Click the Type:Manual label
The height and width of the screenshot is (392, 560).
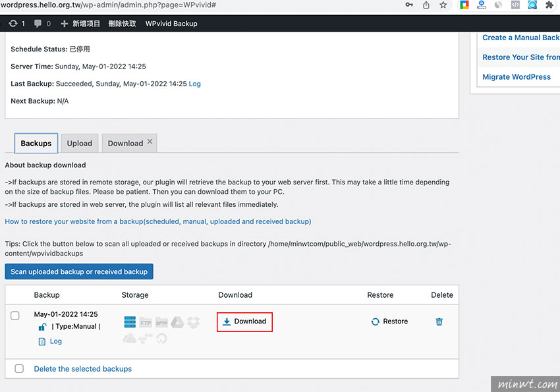pyautogui.click(x=76, y=326)
